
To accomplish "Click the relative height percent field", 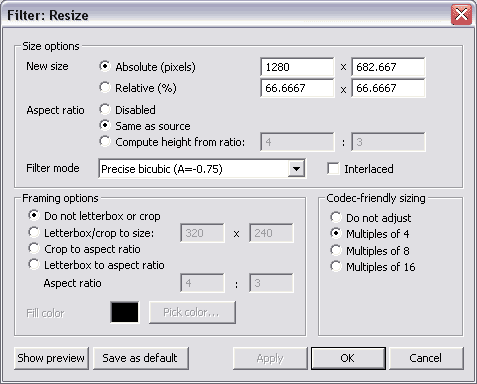I will coord(388,88).
